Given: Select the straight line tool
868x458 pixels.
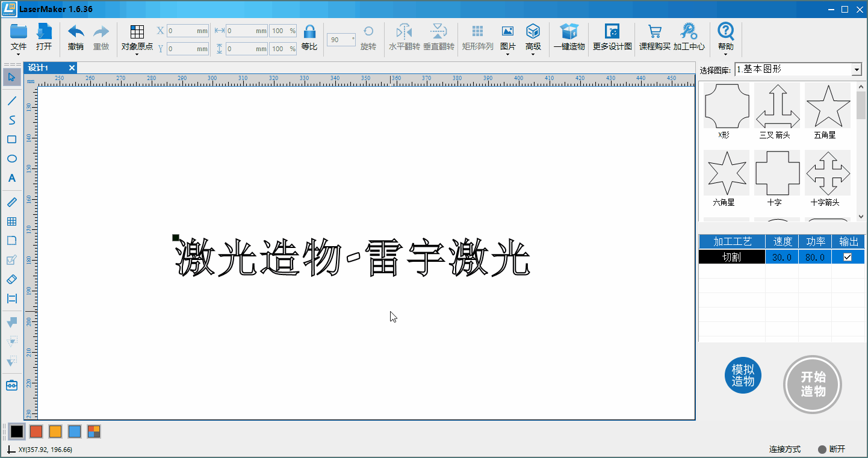Looking at the screenshot, I should (11, 101).
